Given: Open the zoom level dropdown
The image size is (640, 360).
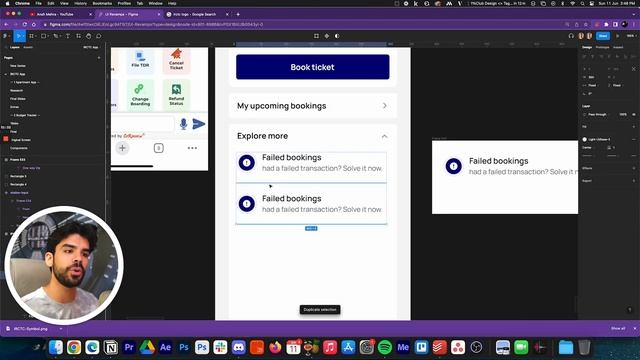Looking at the screenshot, I should [x=631, y=36].
